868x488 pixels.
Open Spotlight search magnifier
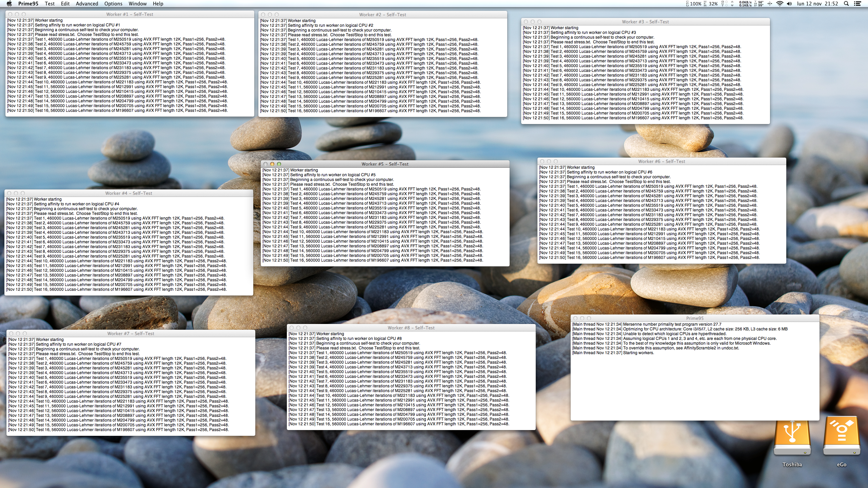[846, 4]
